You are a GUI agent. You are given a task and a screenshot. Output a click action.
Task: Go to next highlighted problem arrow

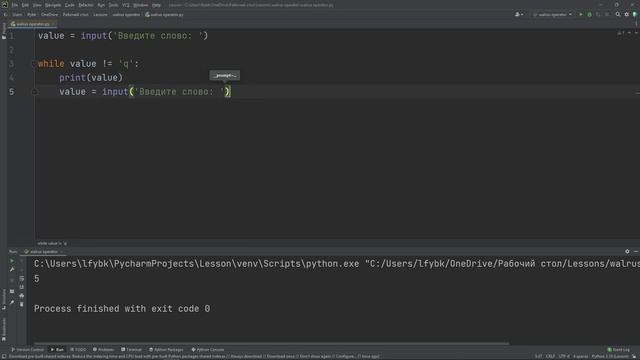[x=636, y=33]
